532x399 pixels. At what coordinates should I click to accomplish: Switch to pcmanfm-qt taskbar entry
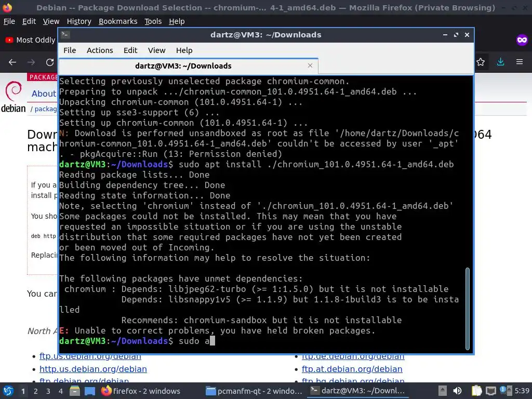[x=254, y=391]
